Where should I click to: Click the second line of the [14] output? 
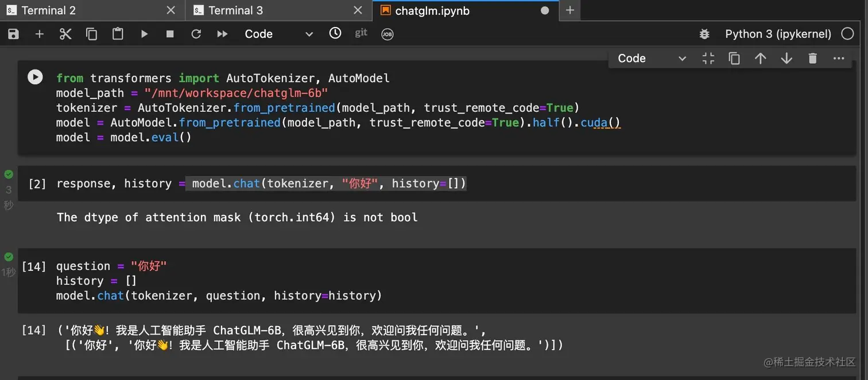pyautogui.click(x=314, y=345)
